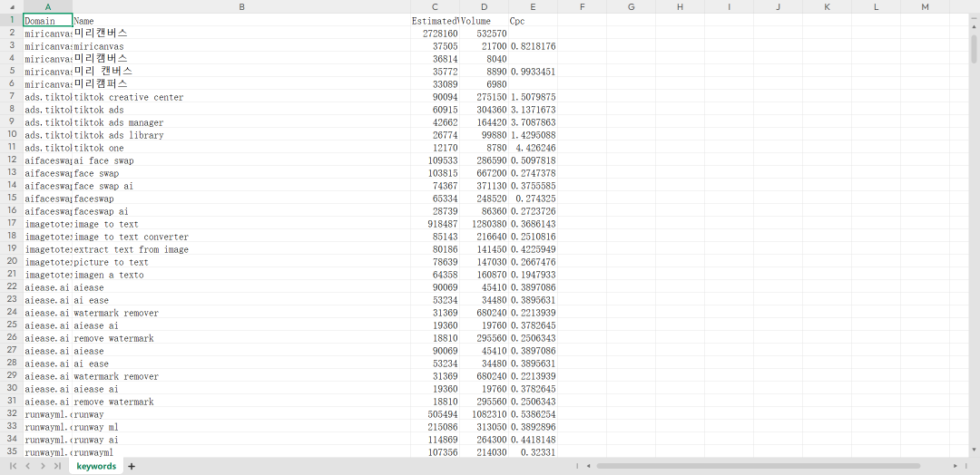Select row 1 header
The image size is (980, 475).
pyautogui.click(x=12, y=20)
